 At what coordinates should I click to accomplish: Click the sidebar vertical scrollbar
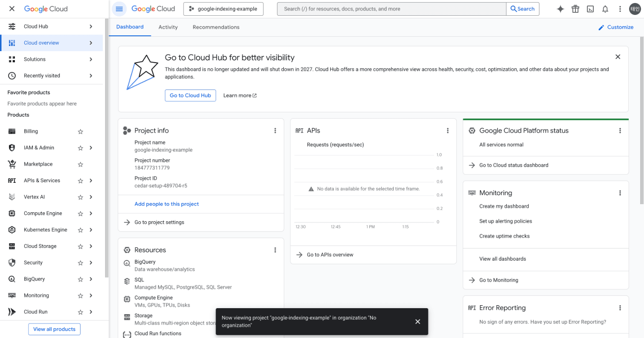106,147
